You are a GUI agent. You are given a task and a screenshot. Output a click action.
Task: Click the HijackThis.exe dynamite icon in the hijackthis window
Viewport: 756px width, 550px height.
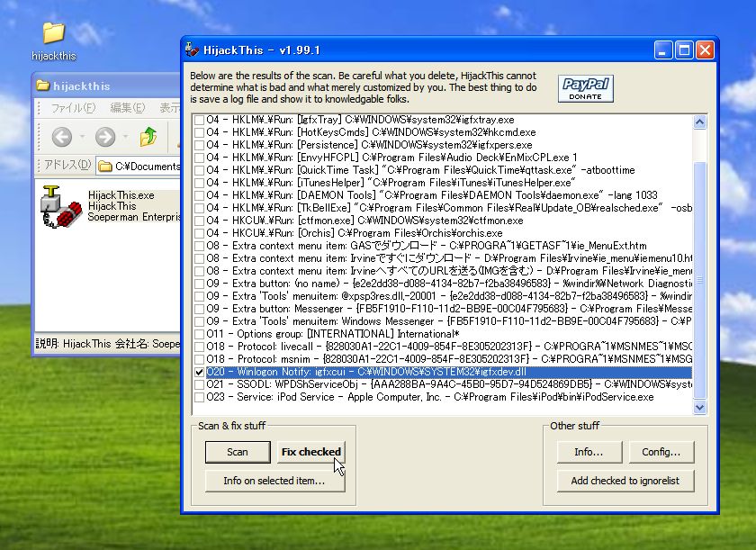tap(59, 207)
